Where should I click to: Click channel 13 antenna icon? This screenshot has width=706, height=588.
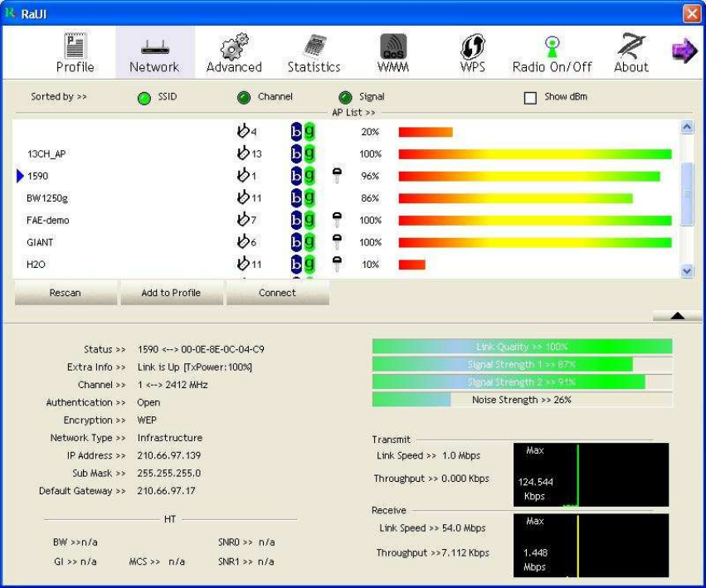[x=243, y=153]
